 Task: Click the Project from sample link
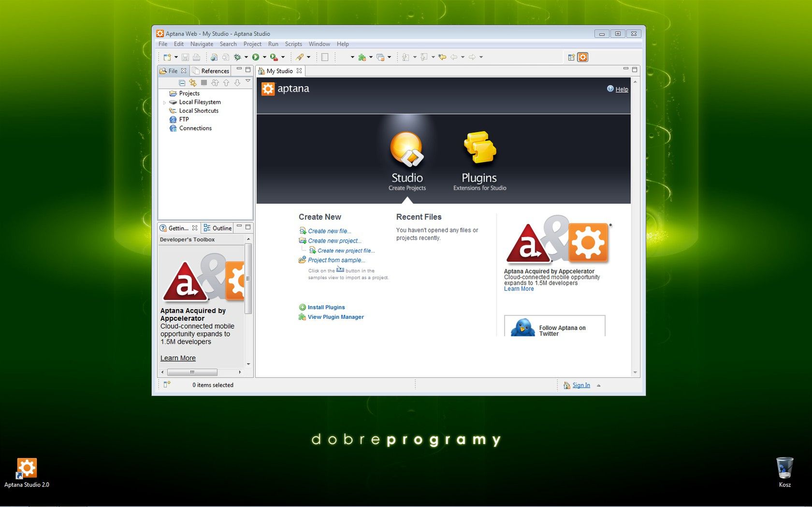click(x=336, y=260)
